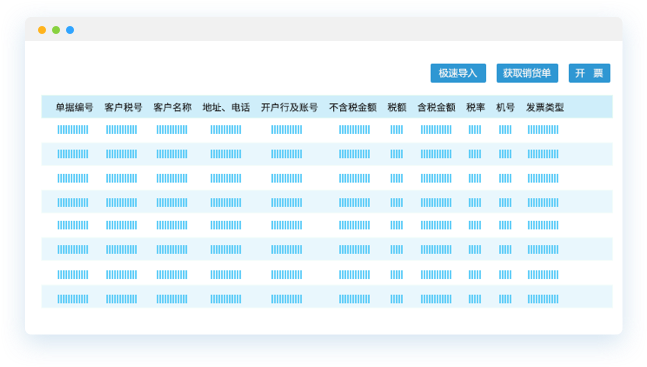Image resolution: width=647 pixels, height=367 pixels.
Task: Select the 税率 column header
Action: click(x=475, y=107)
